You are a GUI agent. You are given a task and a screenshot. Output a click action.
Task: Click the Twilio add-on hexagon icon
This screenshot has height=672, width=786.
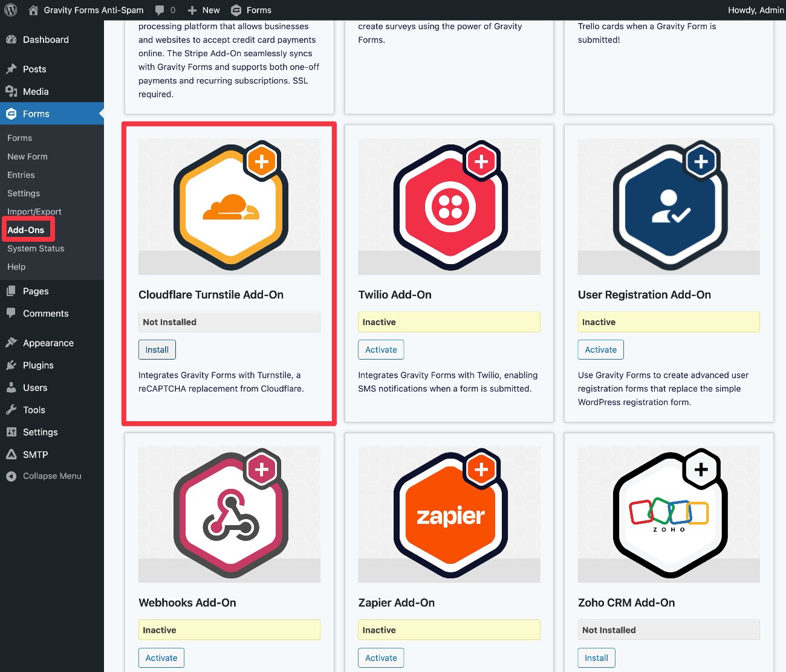click(449, 205)
